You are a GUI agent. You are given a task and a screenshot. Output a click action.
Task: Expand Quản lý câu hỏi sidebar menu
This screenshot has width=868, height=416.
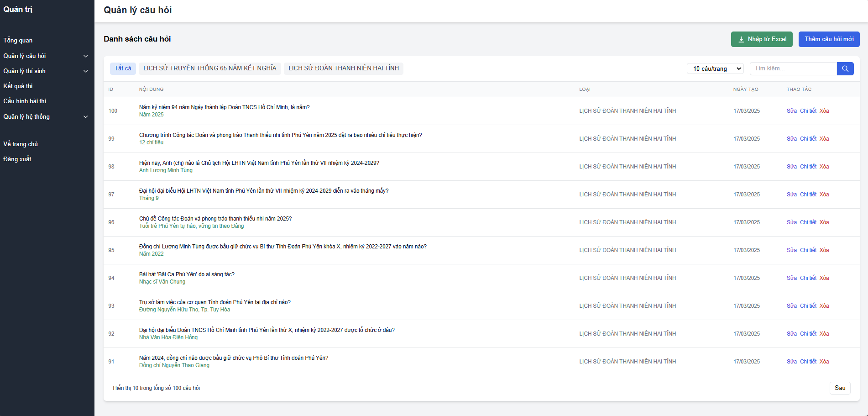tap(46, 56)
